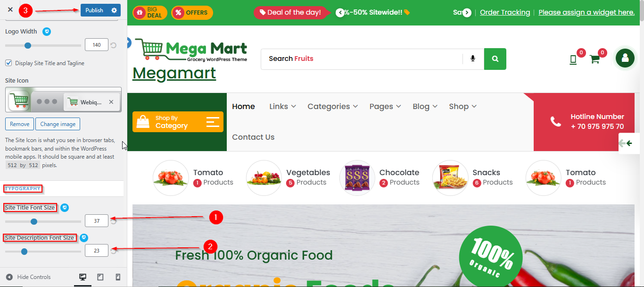Open the user account avatar icon

625,58
